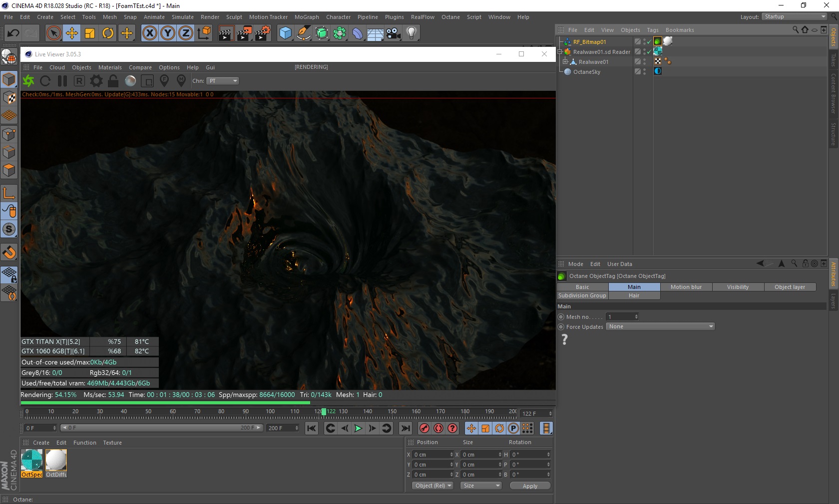This screenshot has height=504, width=839.
Task: Select the Rotate tool in top toolbar
Action: (x=108, y=33)
